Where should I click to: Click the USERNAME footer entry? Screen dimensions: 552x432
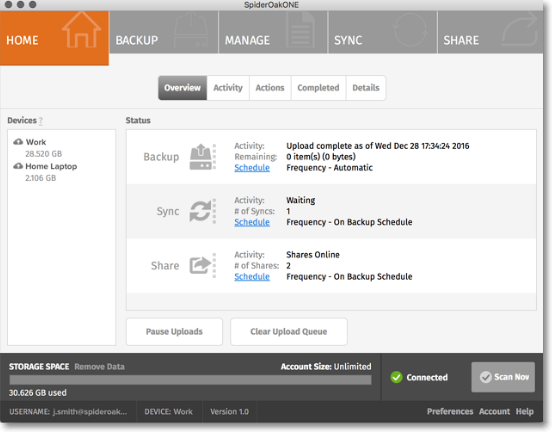(68, 412)
